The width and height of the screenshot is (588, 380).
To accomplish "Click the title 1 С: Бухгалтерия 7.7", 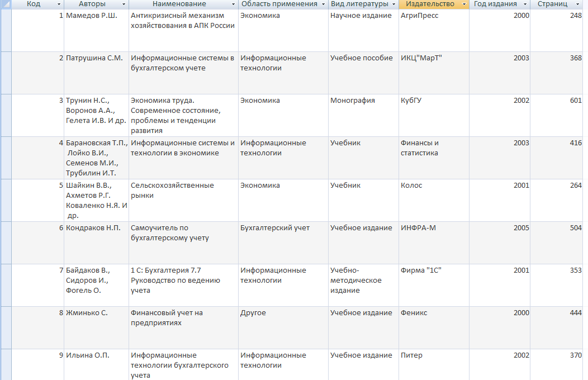I will coord(183,285).
